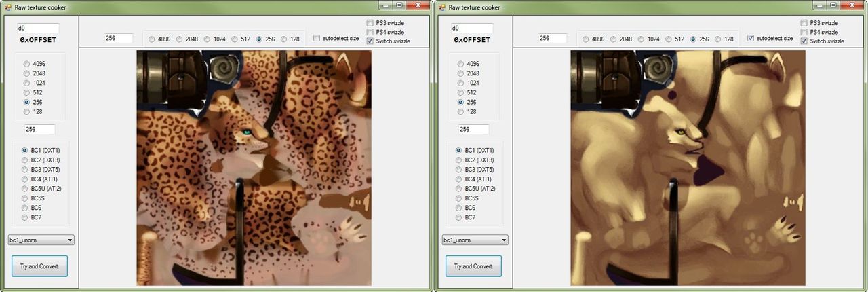Minimize the right Raw texture cooker window

coord(818,5)
